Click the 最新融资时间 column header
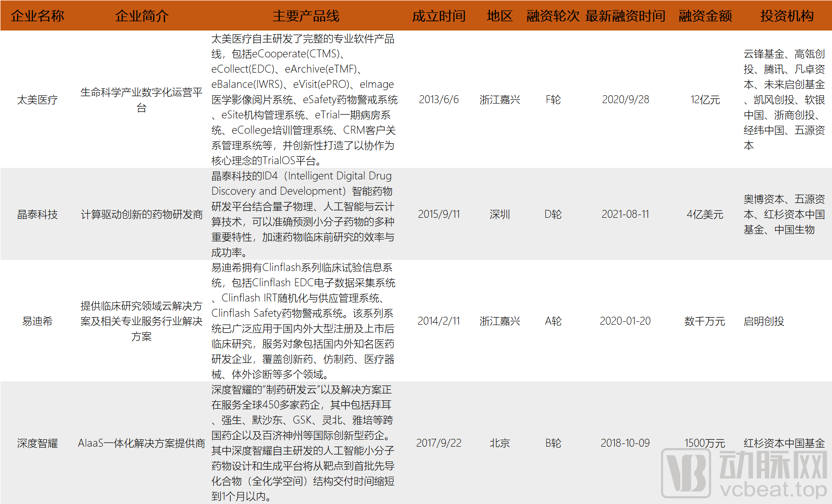The width and height of the screenshot is (832, 504). pos(625,16)
